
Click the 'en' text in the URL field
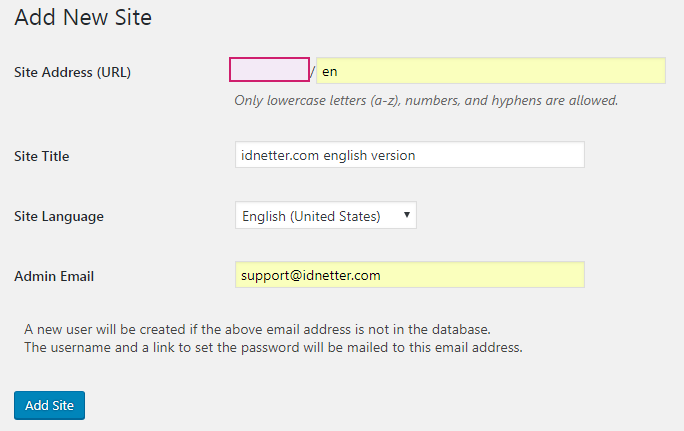click(330, 72)
